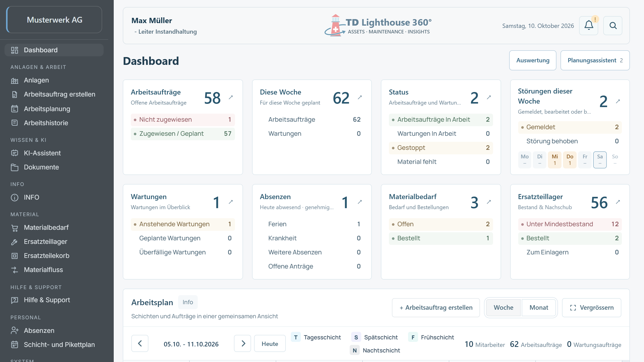The width and height of the screenshot is (644, 362).
Task: Click the search magnifier icon
Action: (613, 25)
